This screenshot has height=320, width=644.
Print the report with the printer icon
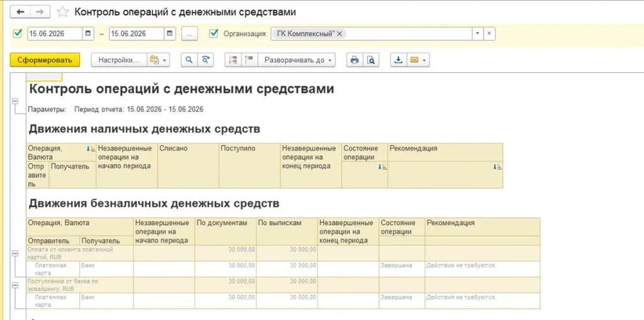click(355, 60)
